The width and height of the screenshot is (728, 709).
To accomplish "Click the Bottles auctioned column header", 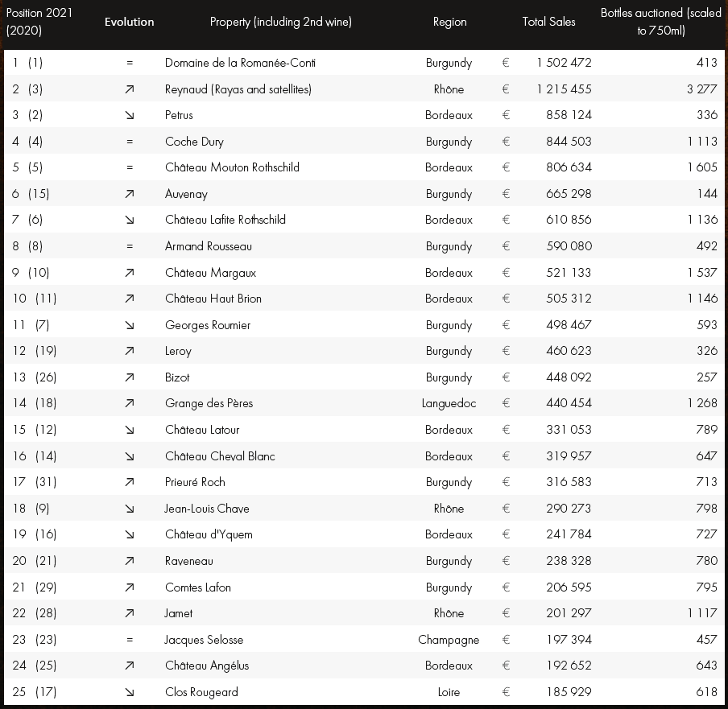I will coord(660,22).
